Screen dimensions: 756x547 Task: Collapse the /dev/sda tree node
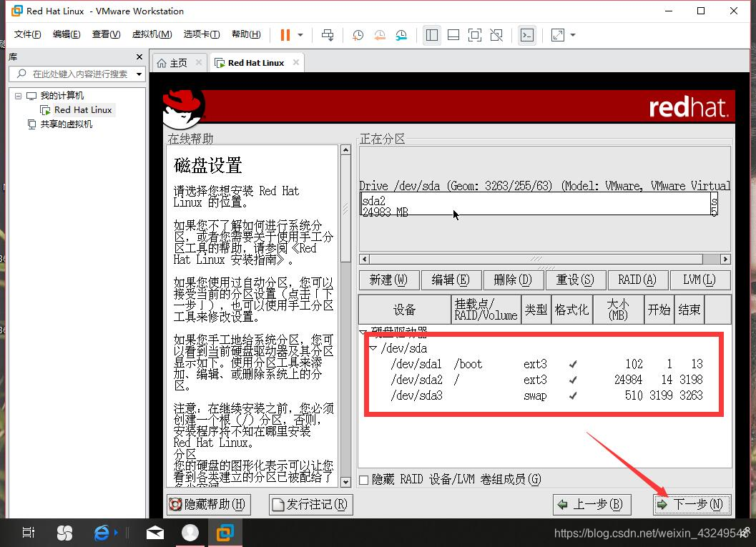click(373, 348)
